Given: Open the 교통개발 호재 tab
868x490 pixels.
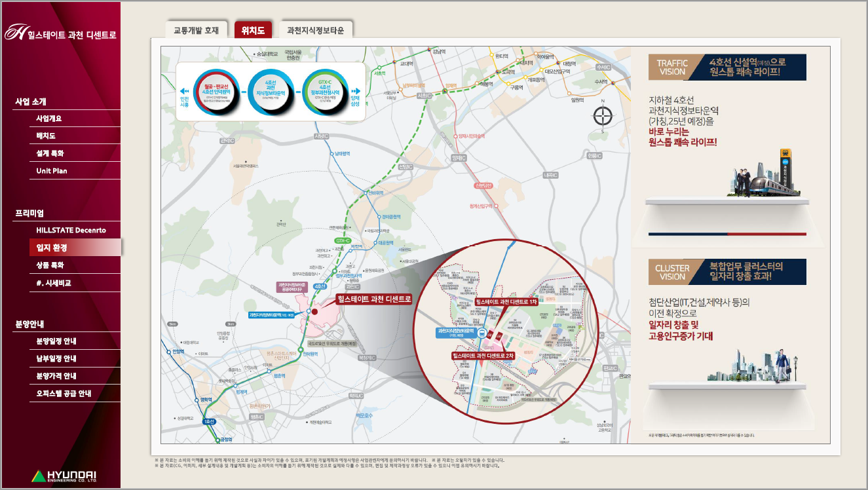Looking at the screenshot, I should click(197, 30).
